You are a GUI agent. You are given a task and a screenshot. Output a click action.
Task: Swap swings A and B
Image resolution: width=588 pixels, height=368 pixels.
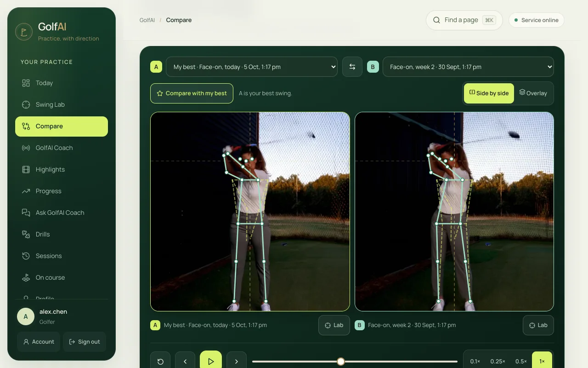click(x=352, y=67)
